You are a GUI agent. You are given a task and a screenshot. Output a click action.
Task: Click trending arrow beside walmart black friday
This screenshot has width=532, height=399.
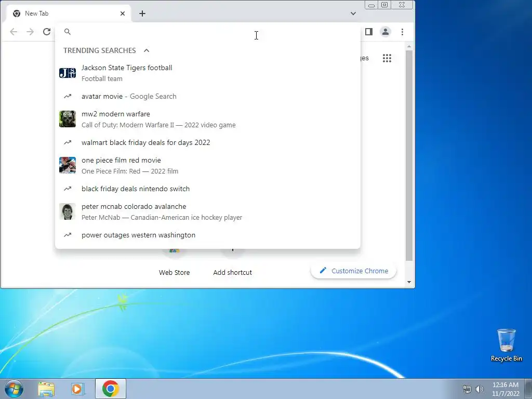click(x=68, y=142)
